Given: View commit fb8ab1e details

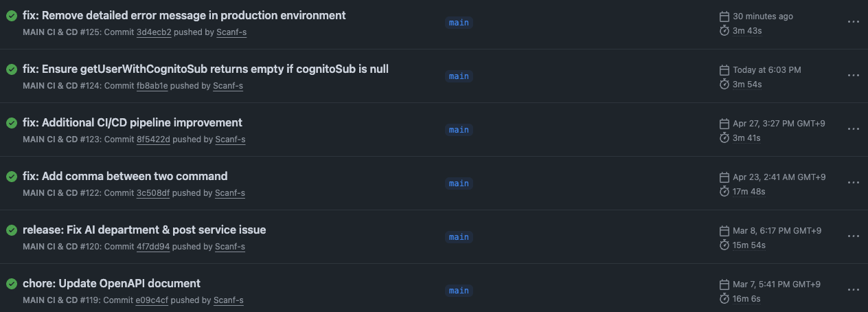Looking at the screenshot, I should tap(152, 86).
